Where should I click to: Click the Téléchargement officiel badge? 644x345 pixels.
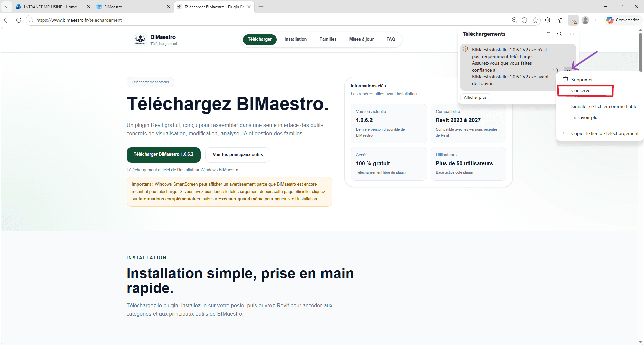coord(150,82)
